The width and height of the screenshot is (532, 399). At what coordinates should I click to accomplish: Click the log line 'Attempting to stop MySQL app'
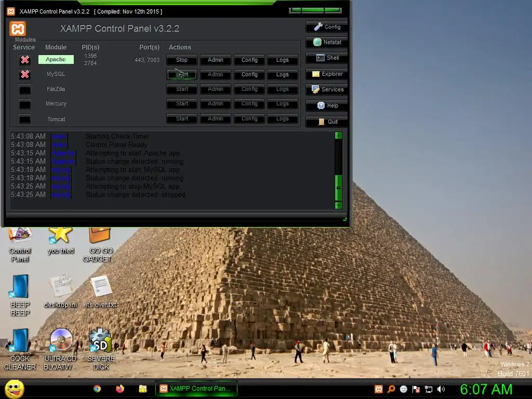tap(132, 187)
